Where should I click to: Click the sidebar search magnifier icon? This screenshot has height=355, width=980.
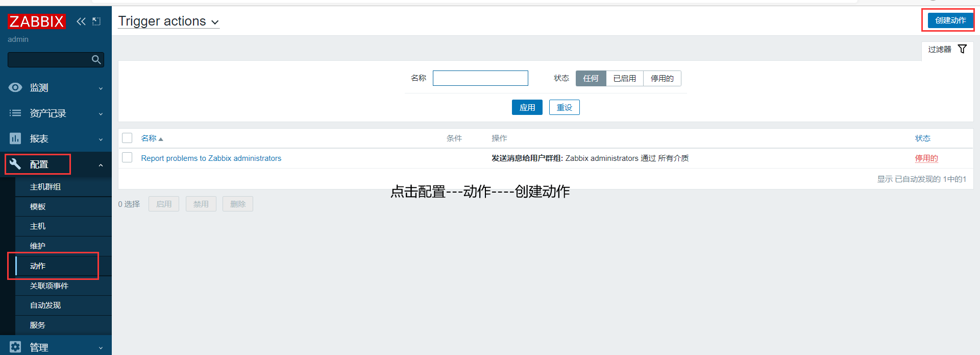pyautogui.click(x=96, y=60)
